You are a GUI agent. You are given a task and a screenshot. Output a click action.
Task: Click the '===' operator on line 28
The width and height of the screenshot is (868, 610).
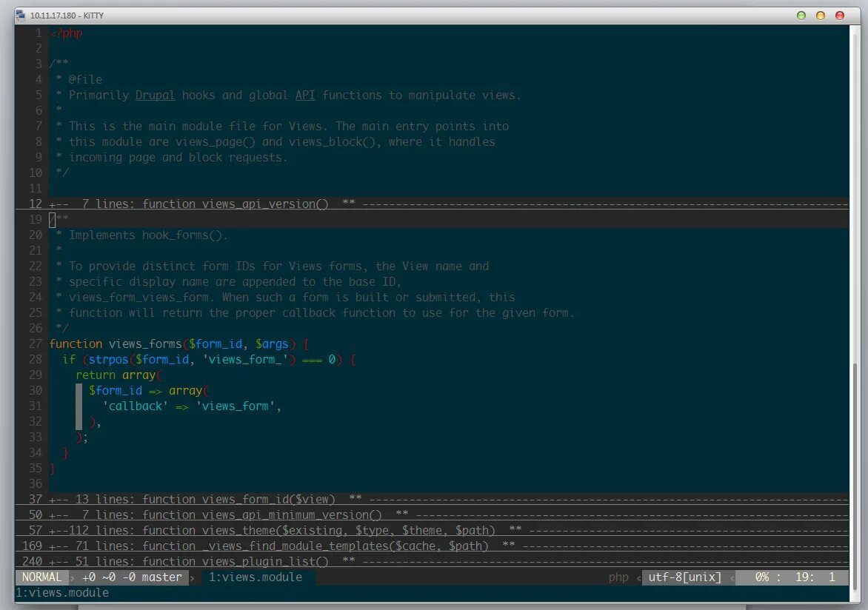(312, 360)
